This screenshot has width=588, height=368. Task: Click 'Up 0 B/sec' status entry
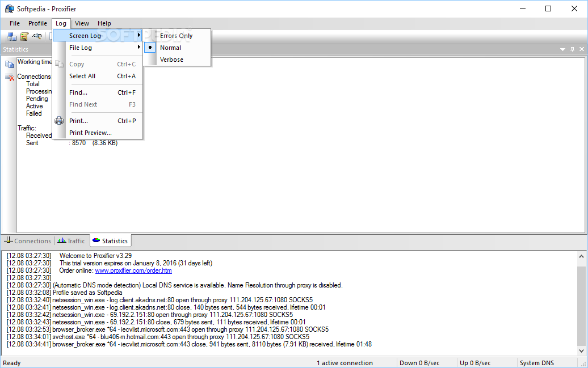[475, 363]
